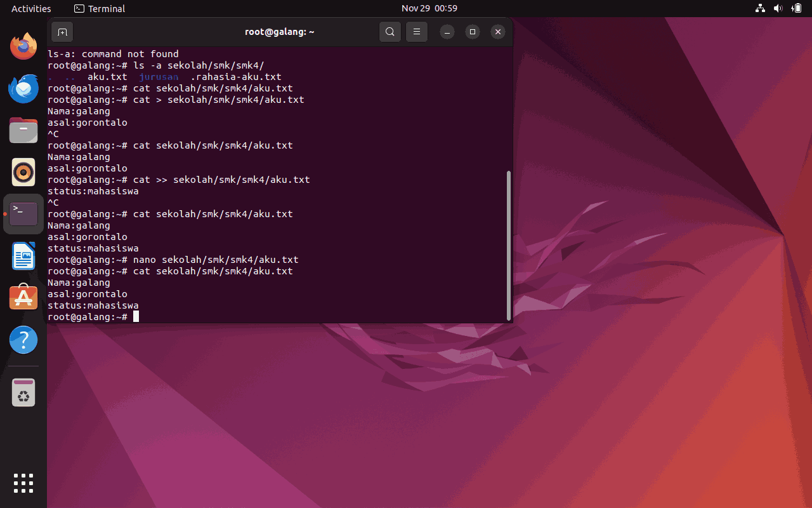Click the 'ls-a: command not found' line
This screenshot has width=812, height=508.
coord(113,54)
